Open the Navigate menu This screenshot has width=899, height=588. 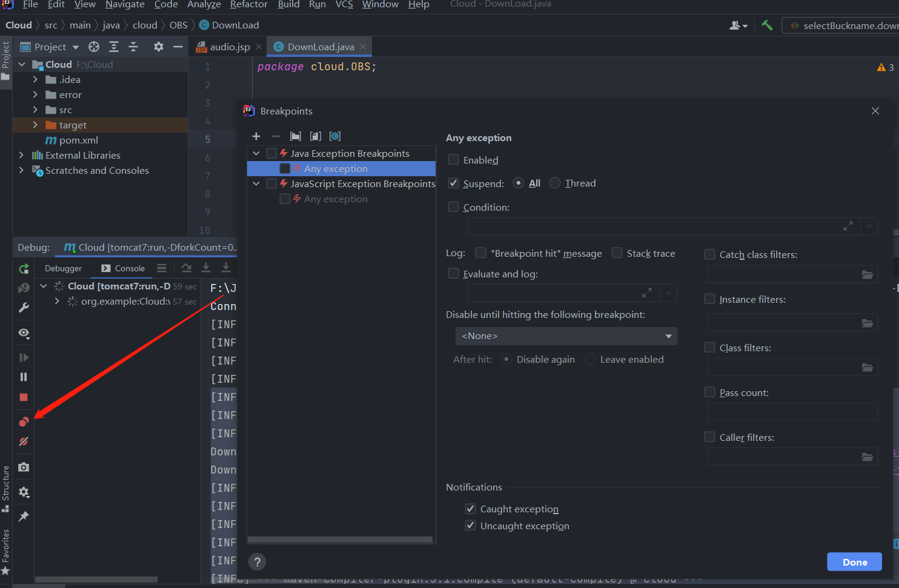pos(125,4)
